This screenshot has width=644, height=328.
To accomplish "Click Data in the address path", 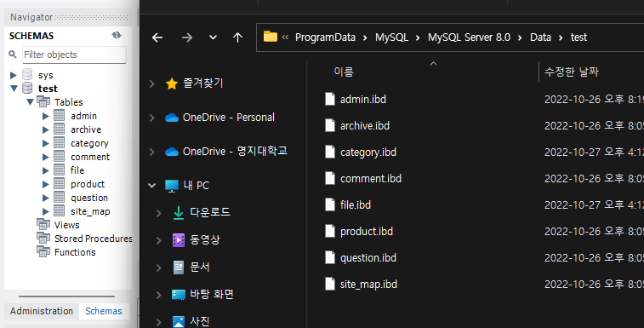I will tap(540, 37).
